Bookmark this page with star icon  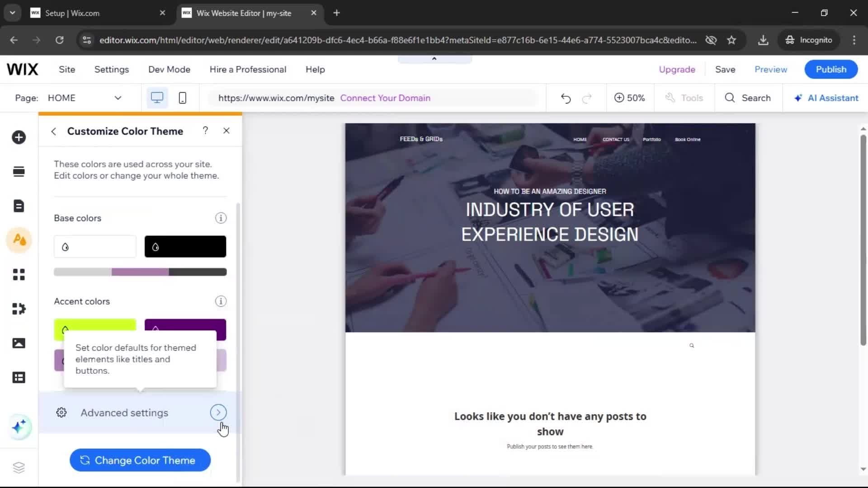pyautogui.click(x=731, y=40)
